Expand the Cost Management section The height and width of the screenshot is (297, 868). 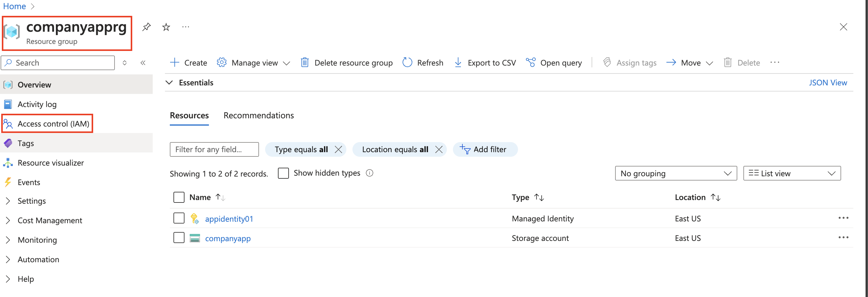point(76,221)
